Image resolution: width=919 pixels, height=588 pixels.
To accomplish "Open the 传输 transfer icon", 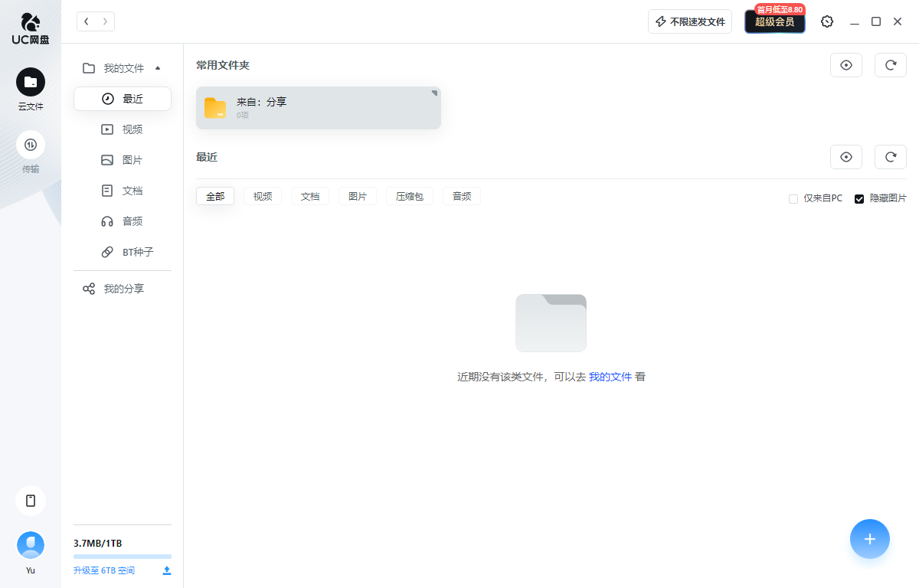I will 31,145.
